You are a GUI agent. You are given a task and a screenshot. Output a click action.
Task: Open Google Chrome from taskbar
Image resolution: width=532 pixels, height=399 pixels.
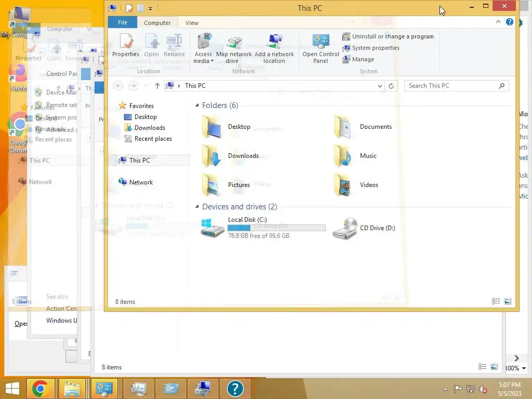coord(40,389)
